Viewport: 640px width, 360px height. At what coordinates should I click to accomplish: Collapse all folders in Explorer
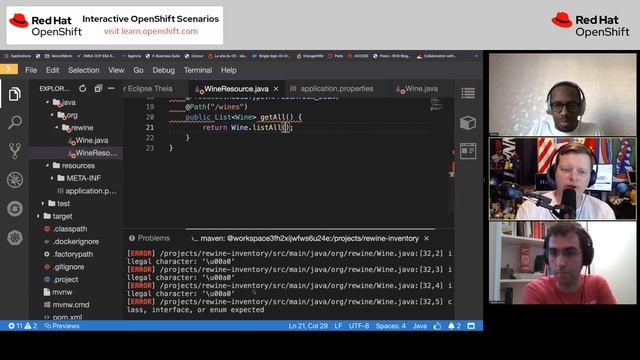98,88
